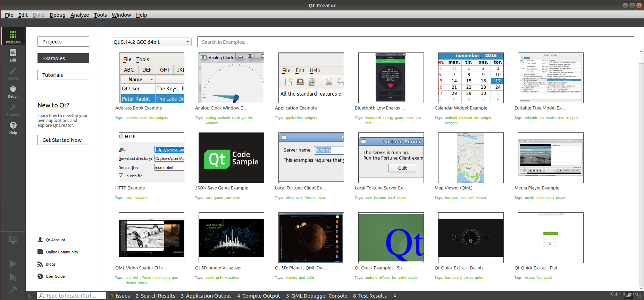Open the Application Example thumbnail
The height and width of the screenshot is (300, 644).
(311, 78)
